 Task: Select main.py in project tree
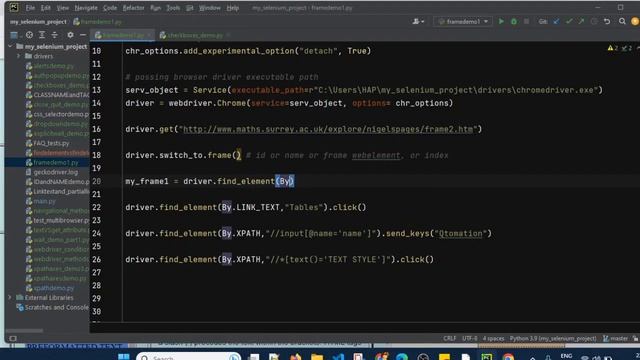[x=40, y=201]
